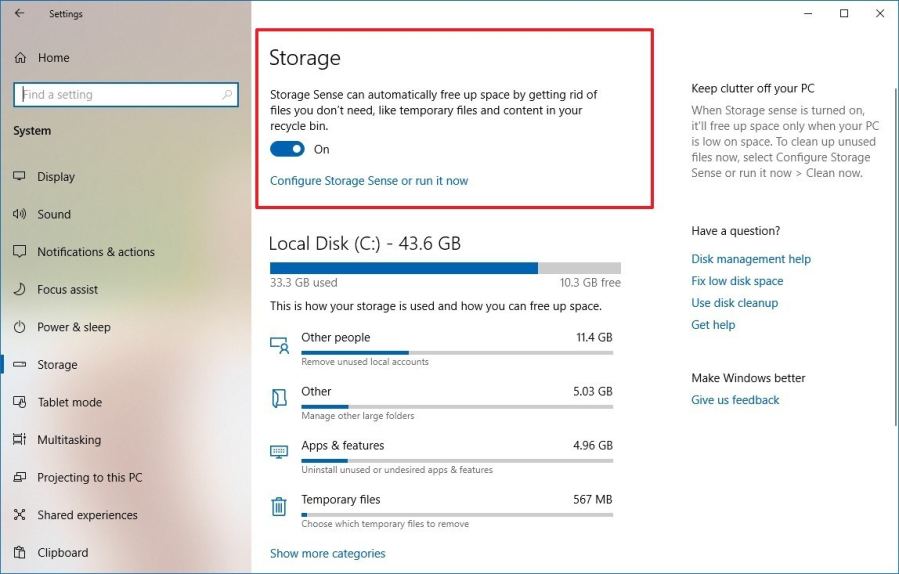Click the Focus assist moon icon

19,289
